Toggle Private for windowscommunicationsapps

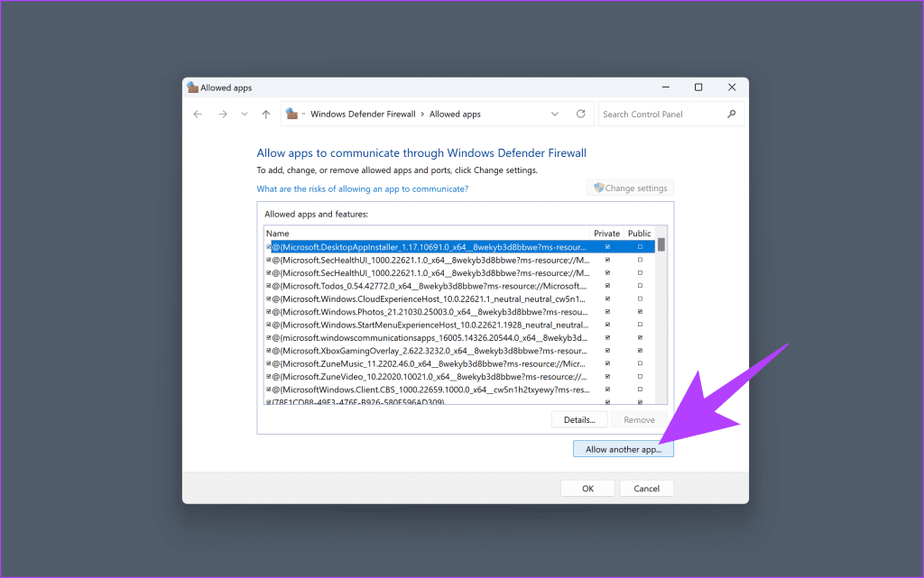coord(607,338)
